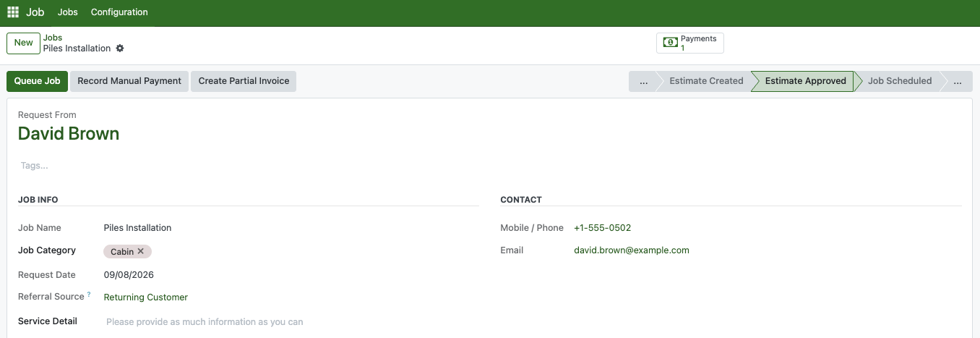Click the Job Category label
Image resolution: width=980 pixels, height=338 pixels.
coord(47,250)
